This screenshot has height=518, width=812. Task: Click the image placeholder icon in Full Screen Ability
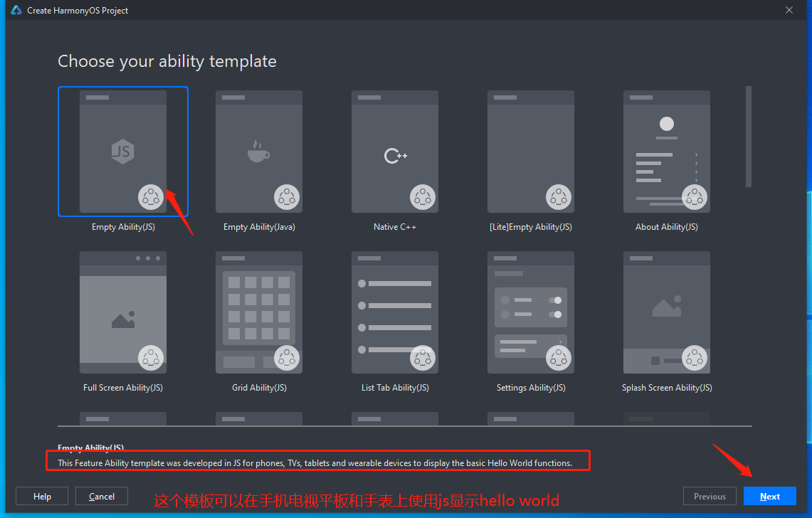click(123, 319)
